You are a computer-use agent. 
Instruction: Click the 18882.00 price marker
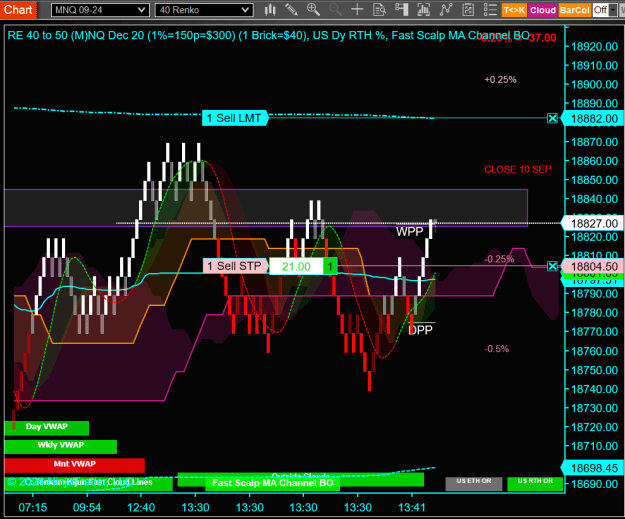[594, 119]
